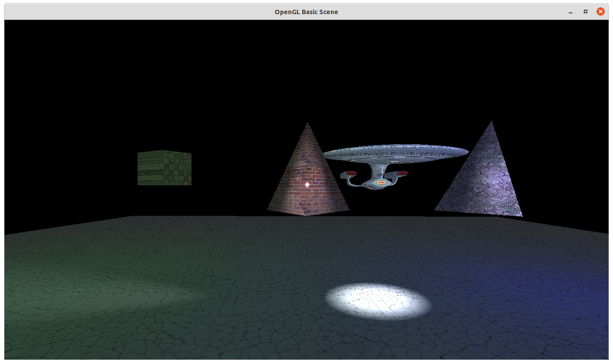The image size is (613, 364).
Task: Click the orange deflector dish on starship
Action: (x=381, y=182)
